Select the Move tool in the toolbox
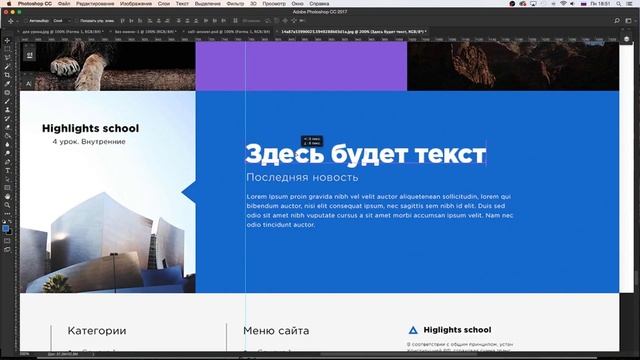The image size is (640, 360). [7, 40]
